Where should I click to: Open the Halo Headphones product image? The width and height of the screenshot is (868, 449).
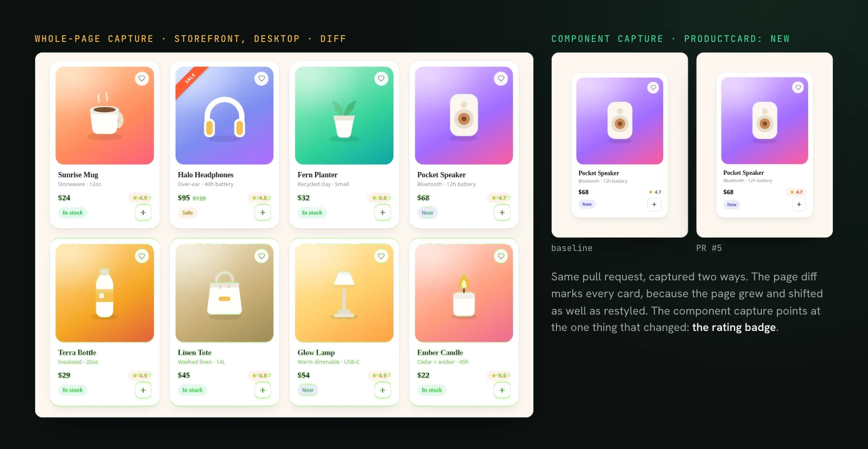click(x=224, y=116)
